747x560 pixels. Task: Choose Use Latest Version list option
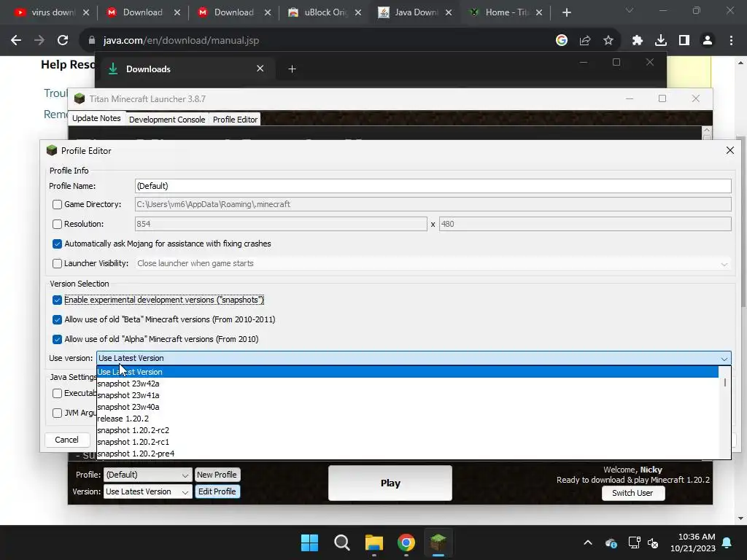[407, 372]
